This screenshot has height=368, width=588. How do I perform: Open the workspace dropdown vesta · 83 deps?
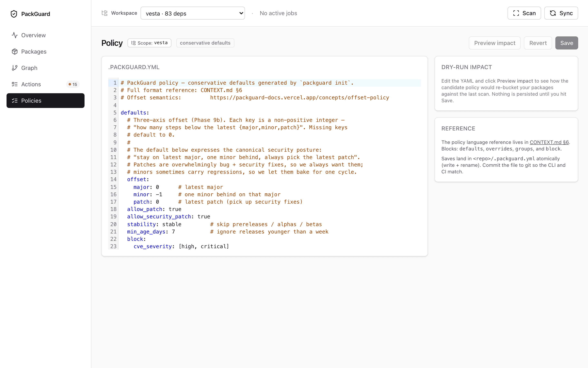(193, 13)
